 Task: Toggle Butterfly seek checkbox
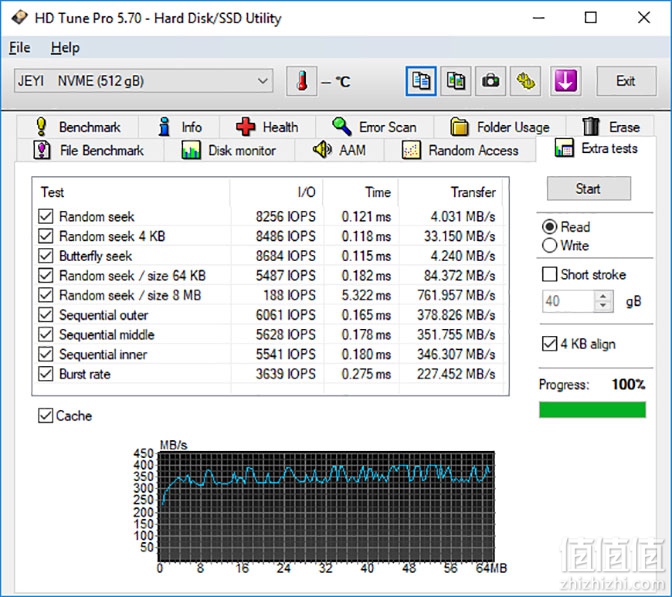[x=45, y=256]
